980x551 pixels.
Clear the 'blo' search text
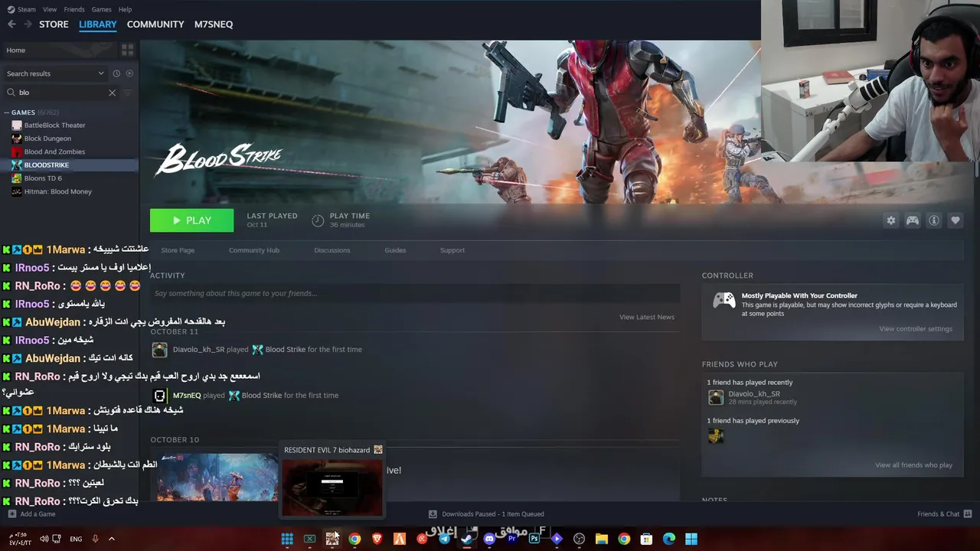[112, 93]
